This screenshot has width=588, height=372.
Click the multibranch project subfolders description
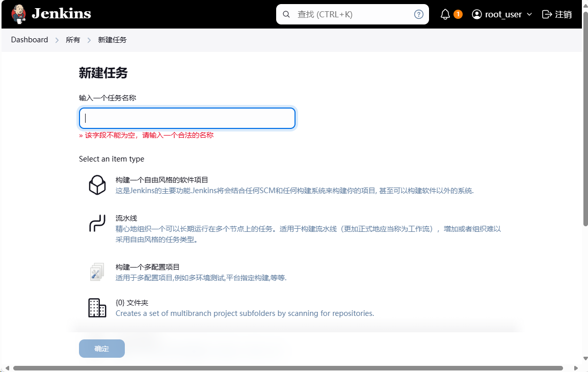pos(245,313)
